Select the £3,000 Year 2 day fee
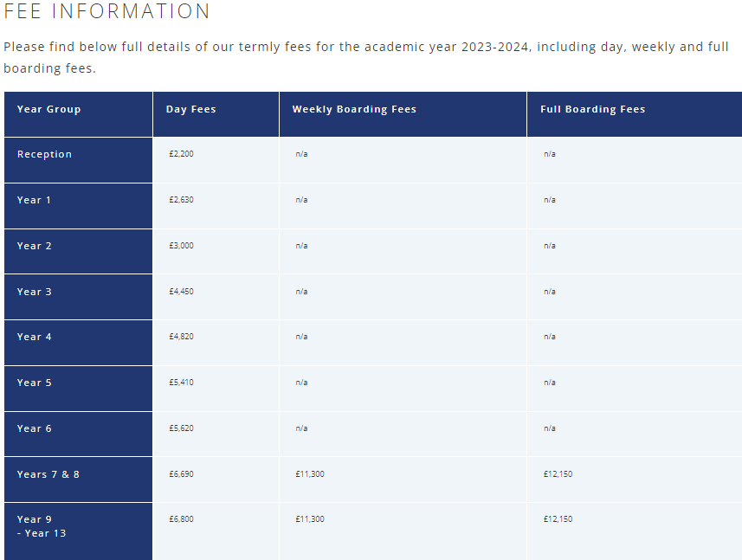742x560 pixels. pyautogui.click(x=181, y=246)
